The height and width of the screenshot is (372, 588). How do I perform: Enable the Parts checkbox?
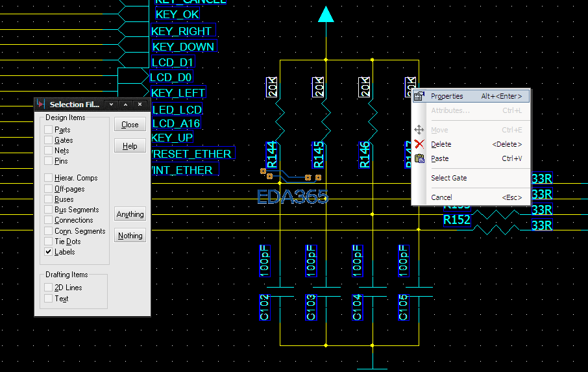pos(49,129)
